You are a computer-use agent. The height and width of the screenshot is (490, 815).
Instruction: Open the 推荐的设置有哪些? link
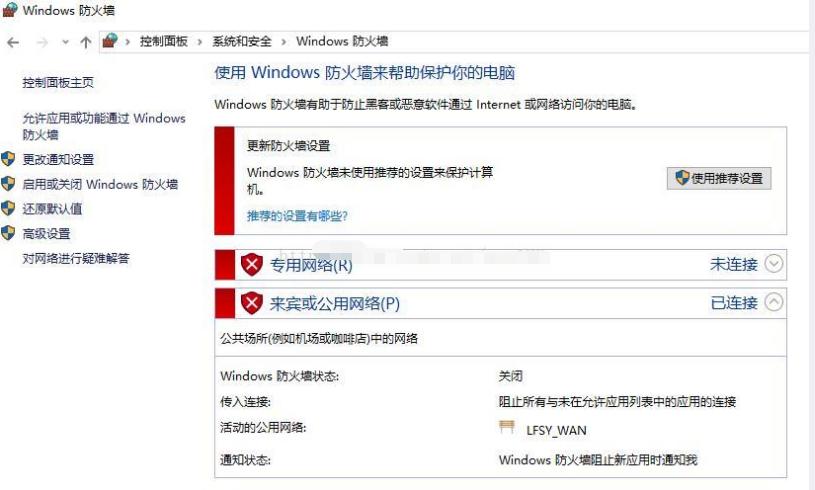[x=297, y=216]
